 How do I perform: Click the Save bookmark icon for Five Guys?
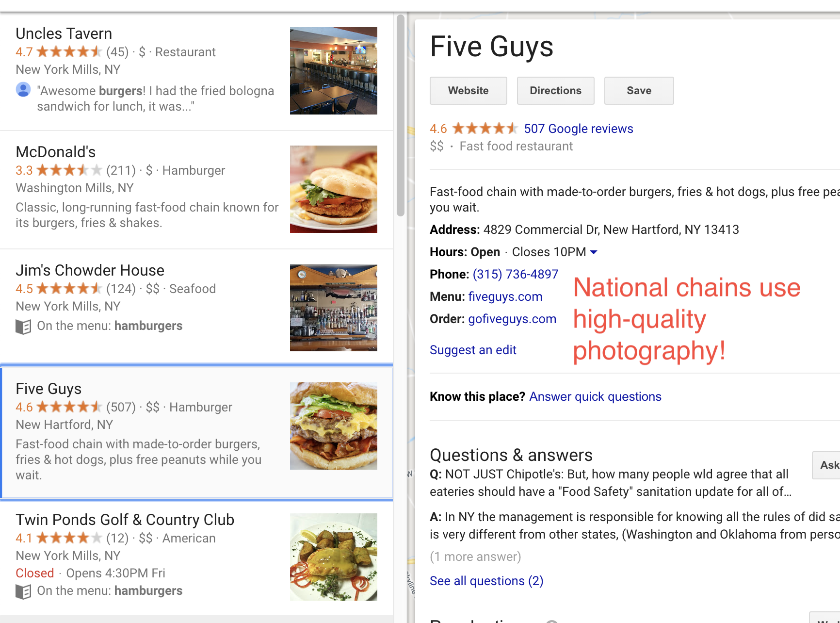639,90
